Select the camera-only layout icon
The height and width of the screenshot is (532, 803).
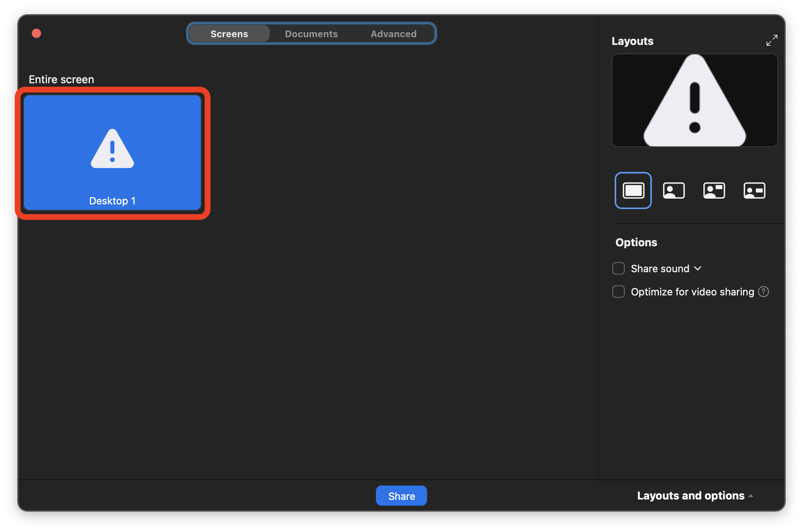coord(674,190)
